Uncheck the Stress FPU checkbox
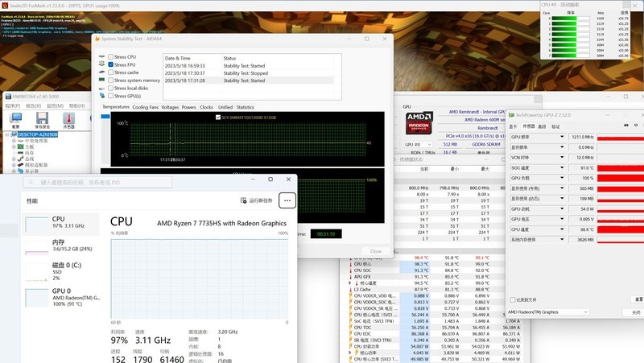The height and width of the screenshot is (363, 644). (111, 64)
